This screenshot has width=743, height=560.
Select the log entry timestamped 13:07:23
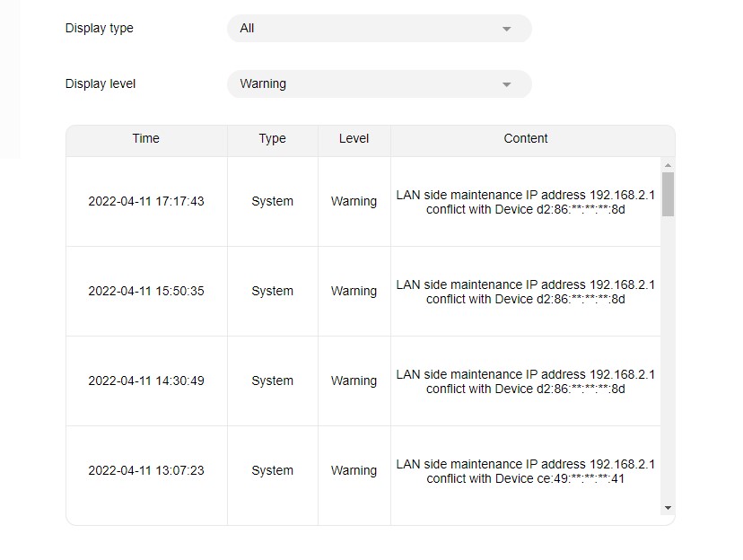pos(145,471)
